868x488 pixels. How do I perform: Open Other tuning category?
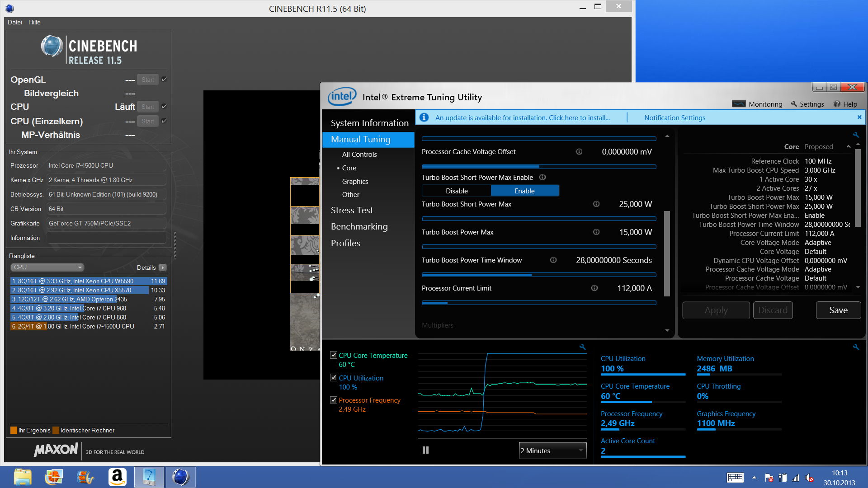[x=351, y=195]
